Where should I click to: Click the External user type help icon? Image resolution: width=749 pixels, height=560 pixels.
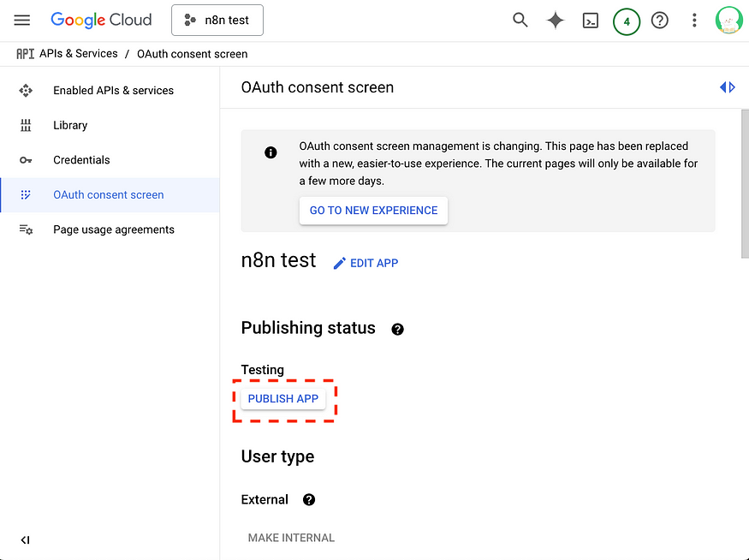point(309,499)
